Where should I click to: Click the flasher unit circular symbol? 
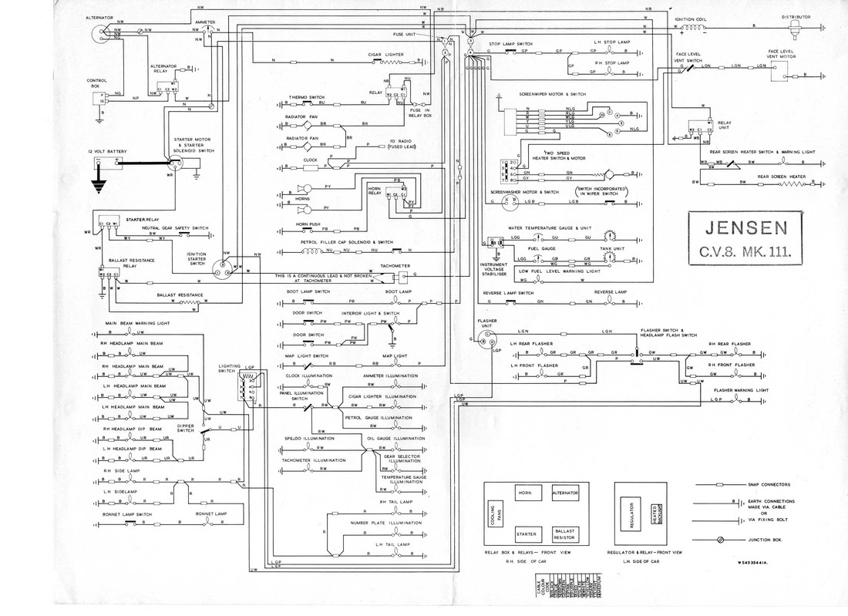(x=486, y=339)
